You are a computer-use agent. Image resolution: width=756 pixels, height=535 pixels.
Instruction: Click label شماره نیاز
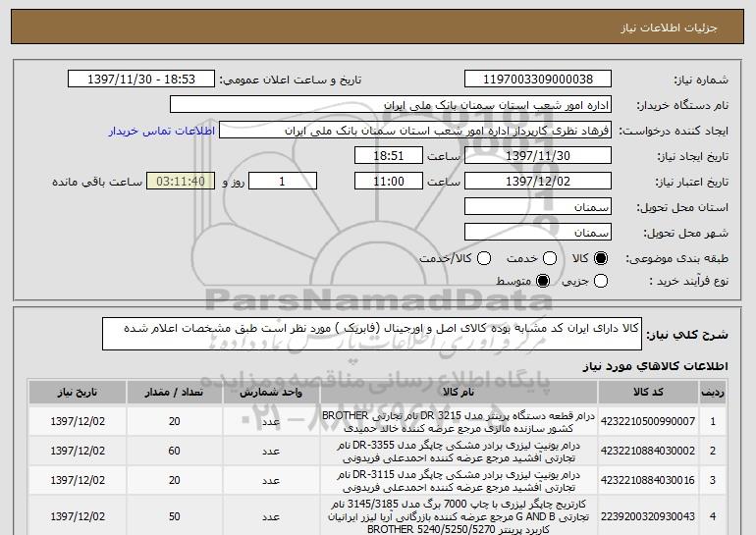701,80
